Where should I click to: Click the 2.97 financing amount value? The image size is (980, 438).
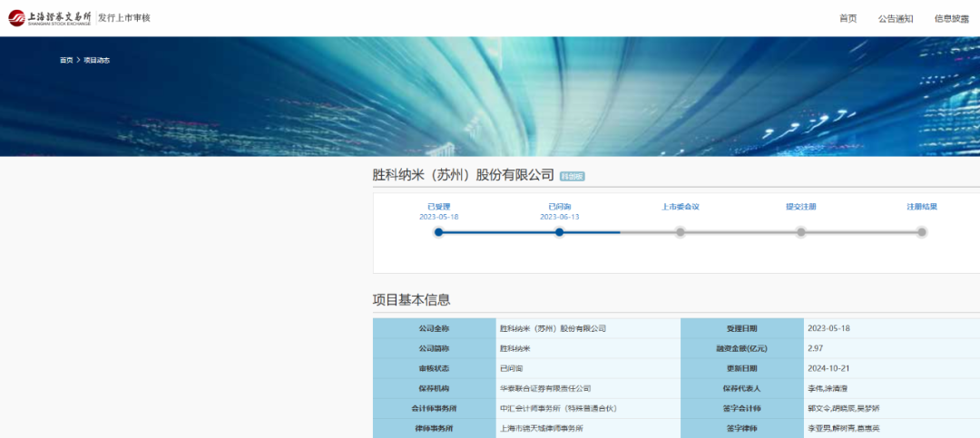[x=815, y=348]
